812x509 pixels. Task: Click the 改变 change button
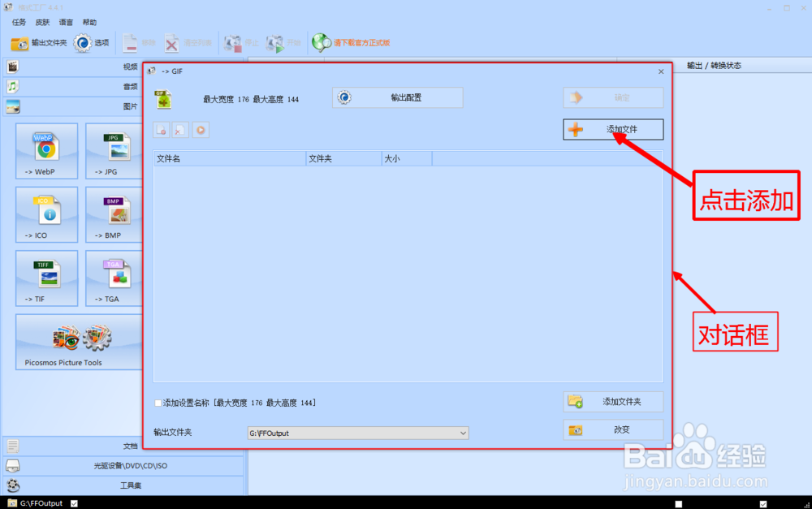(x=612, y=429)
